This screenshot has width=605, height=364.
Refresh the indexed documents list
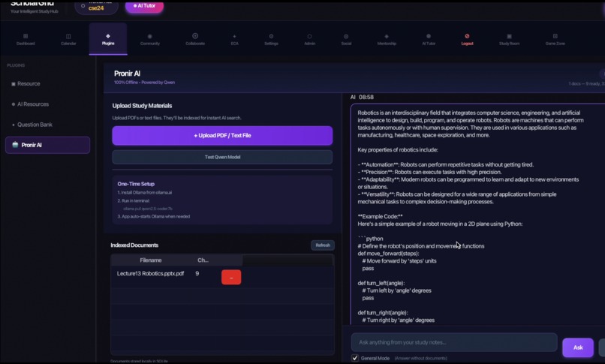[323, 245]
